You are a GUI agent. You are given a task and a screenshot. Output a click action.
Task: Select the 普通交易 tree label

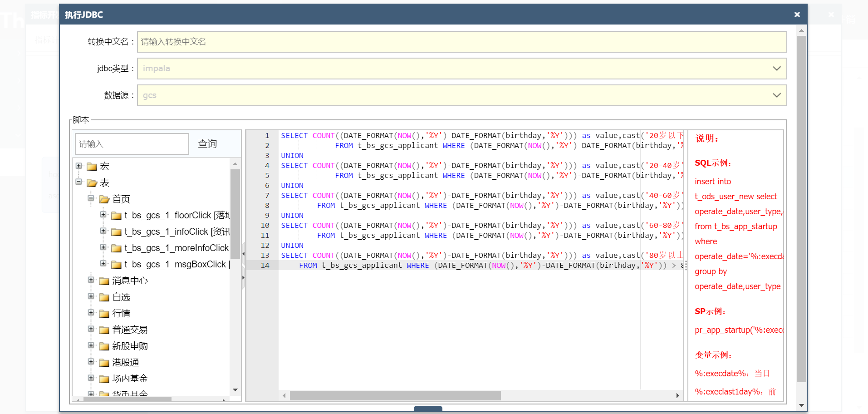click(130, 330)
